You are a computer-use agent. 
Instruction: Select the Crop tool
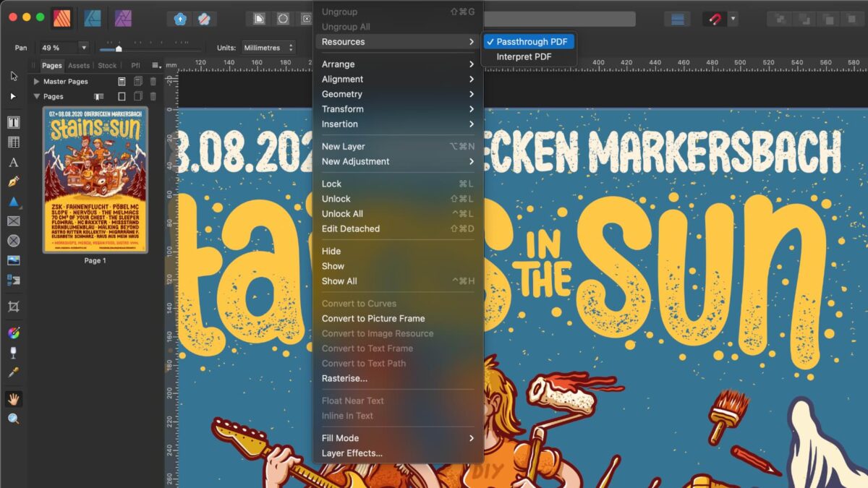click(x=14, y=307)
